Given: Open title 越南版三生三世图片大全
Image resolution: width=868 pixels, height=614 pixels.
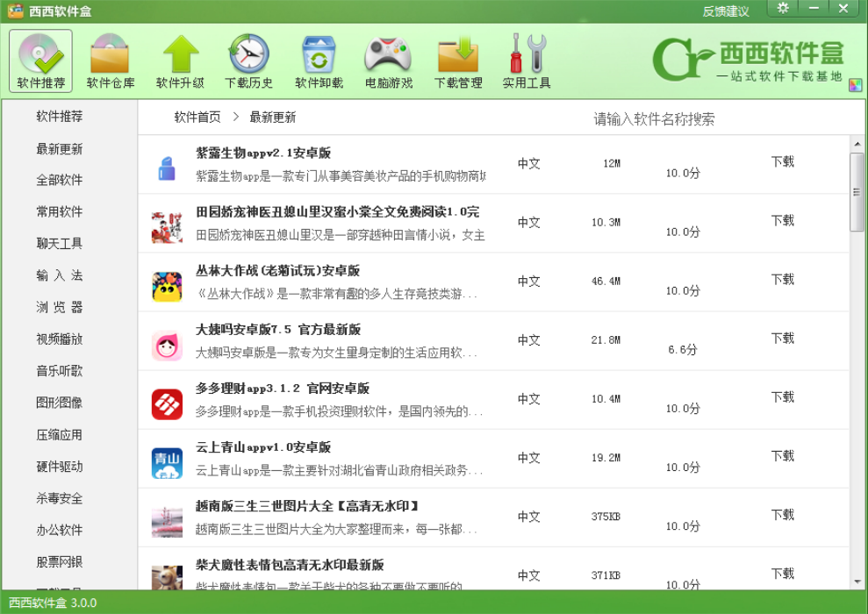Looking at the screenshot, I should click(308, 506).
